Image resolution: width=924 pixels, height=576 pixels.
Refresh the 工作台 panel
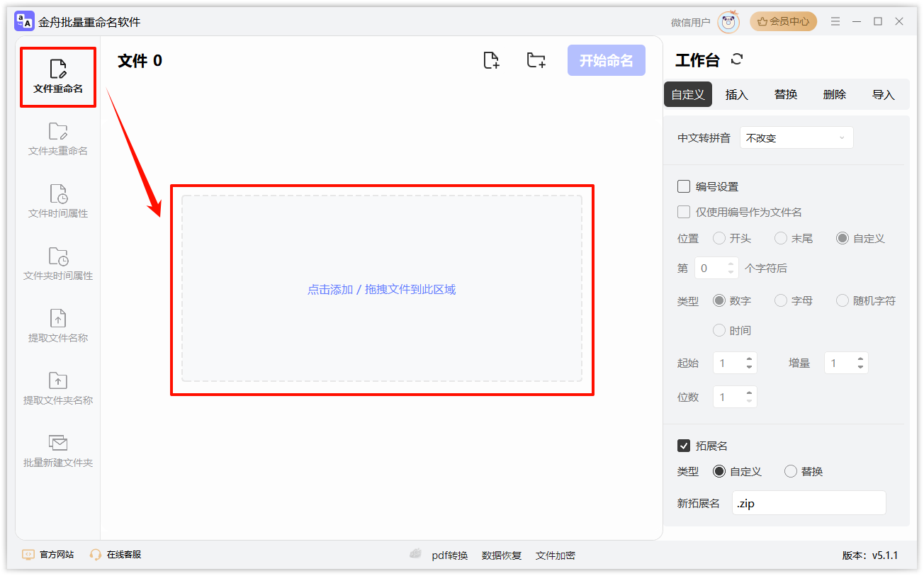737,60
